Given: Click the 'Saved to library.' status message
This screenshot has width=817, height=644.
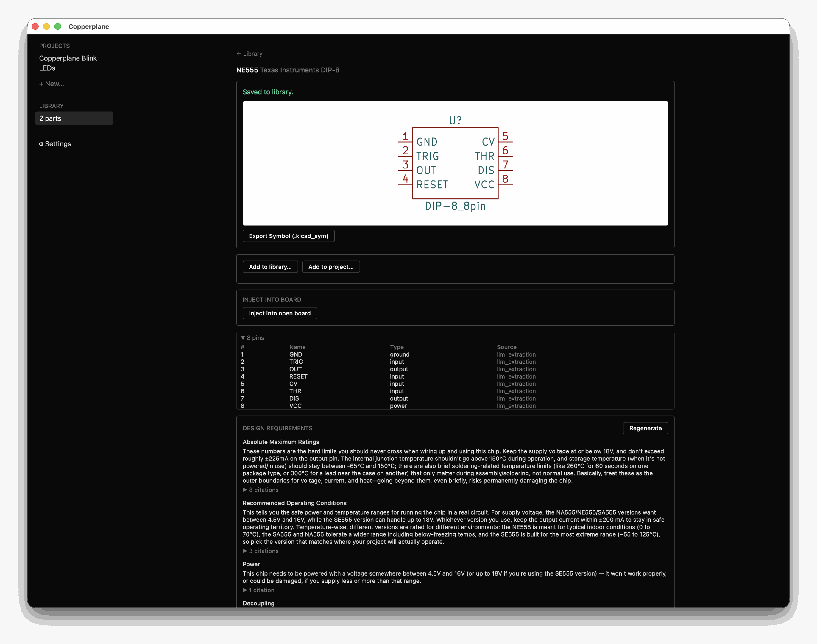Looking at the screenshot, I should pos(268,92).
